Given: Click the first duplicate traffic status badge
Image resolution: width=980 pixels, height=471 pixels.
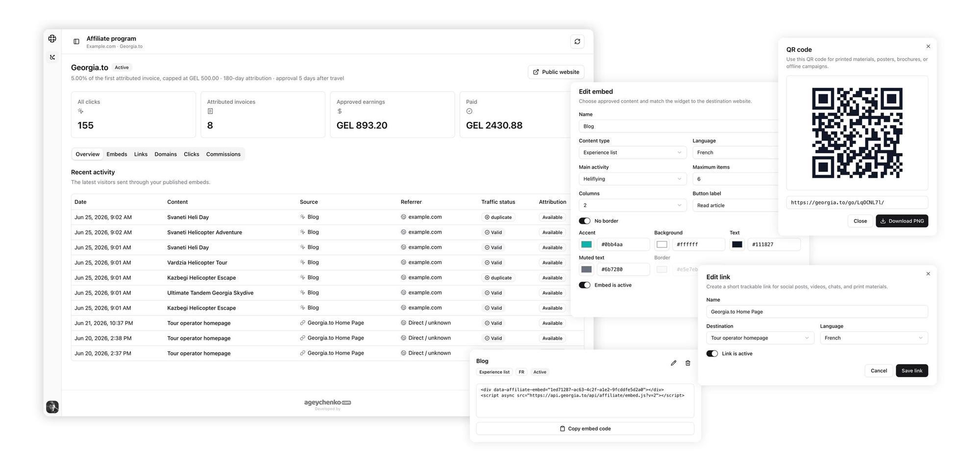Looking at the screenshot, I should 498,217.
